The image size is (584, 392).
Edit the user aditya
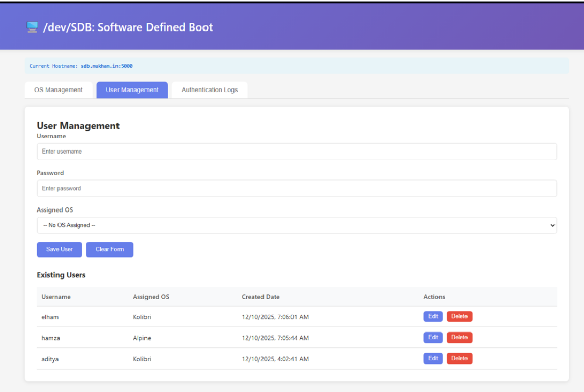tap(433, 358)
